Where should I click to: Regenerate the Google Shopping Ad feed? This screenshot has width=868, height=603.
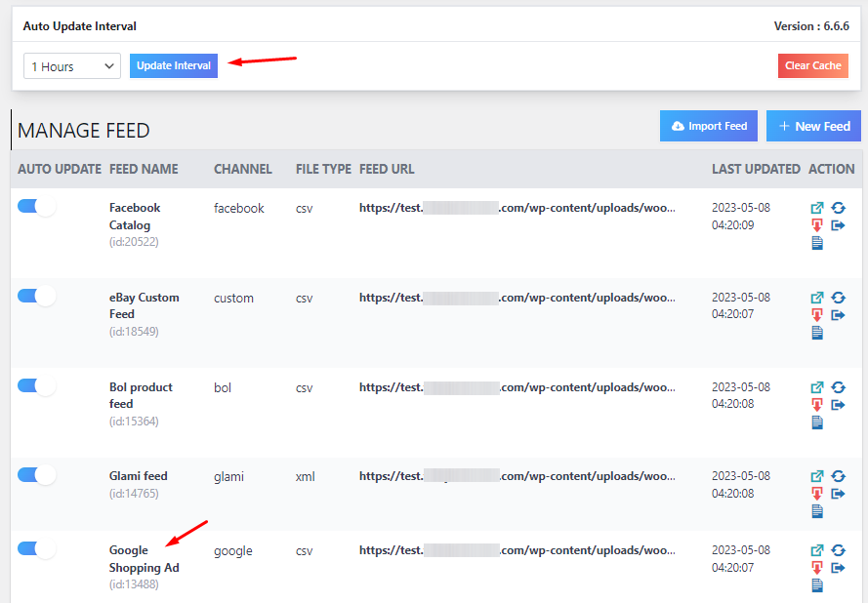[x=838, y=550]
